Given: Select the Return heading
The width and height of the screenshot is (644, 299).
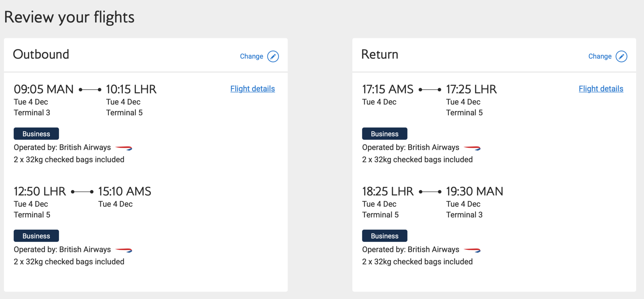Looking at the screenshot, I should [380, 54].
